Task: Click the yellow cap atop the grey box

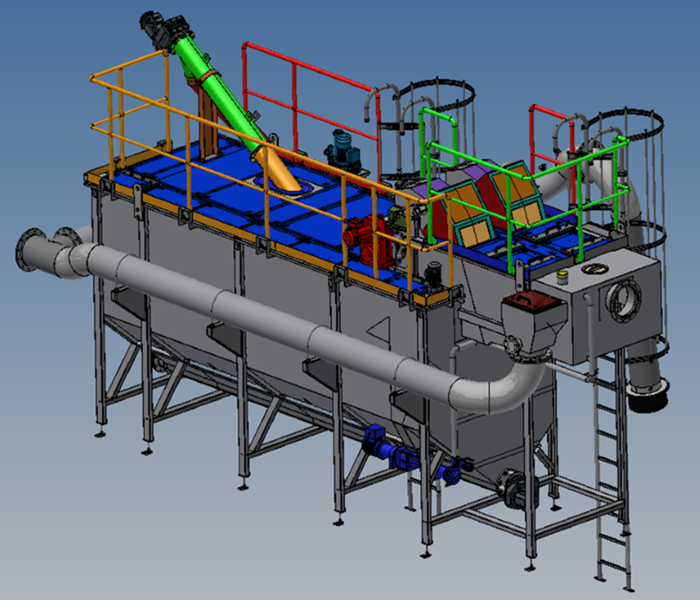Action: (564, 278)
